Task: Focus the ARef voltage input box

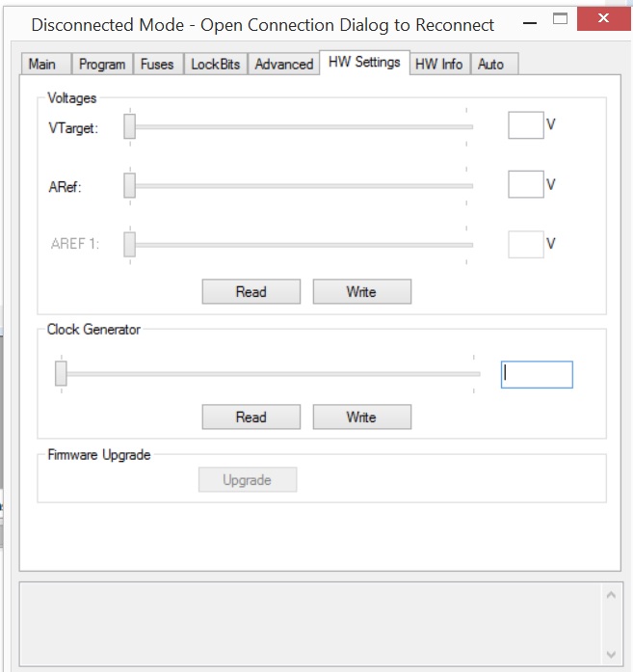Action: click(x=526, y=184)
